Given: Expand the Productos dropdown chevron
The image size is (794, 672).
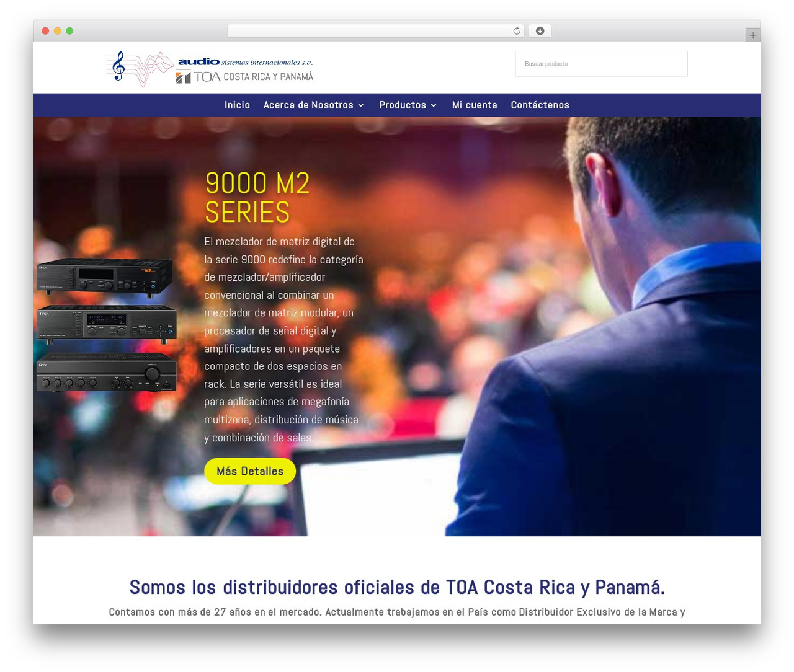Looking at the screenshot, I should (434, 105).
